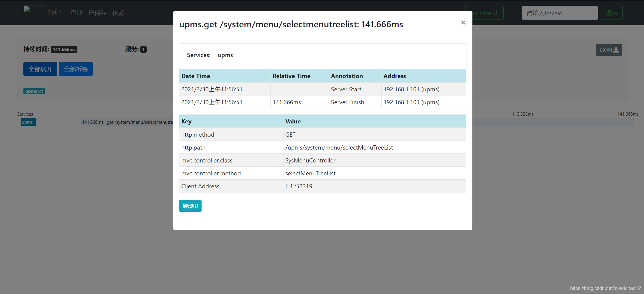This screenshot has width=644, height=294.
Task: Select the mvc.controller.class row SysMenuController
Action: point(310,160)
